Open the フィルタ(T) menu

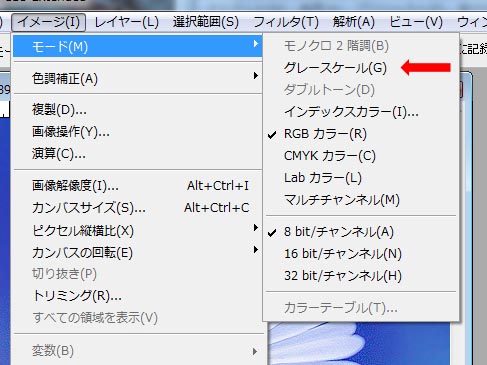(286, 22)
